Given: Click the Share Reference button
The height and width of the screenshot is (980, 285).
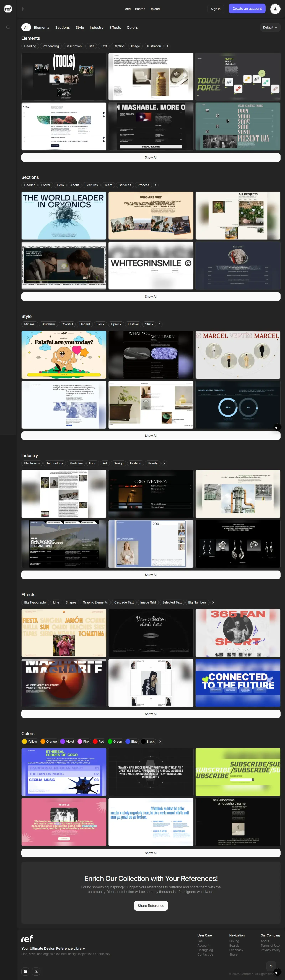Looking at the screenshot, I should click(x=151, y=905).
